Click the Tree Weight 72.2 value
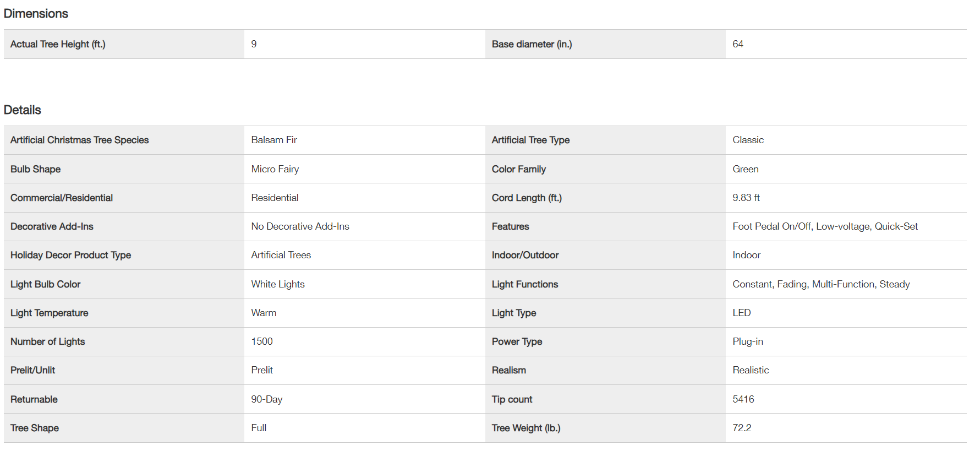Viewport: 980px width, 456px height. point(742,428)
